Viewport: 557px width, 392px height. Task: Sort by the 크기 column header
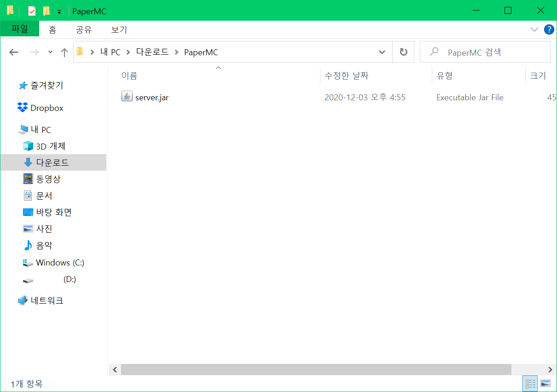click(538, 75)
